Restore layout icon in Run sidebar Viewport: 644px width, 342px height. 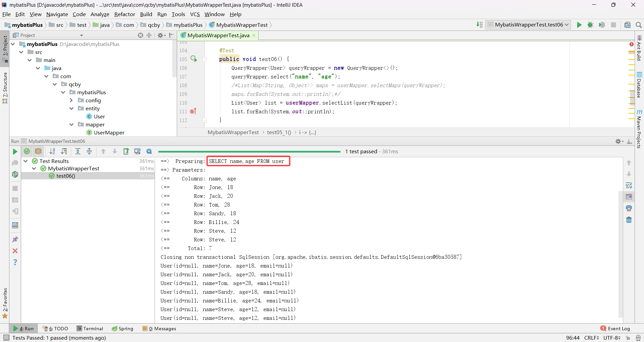tap(15, 225)
